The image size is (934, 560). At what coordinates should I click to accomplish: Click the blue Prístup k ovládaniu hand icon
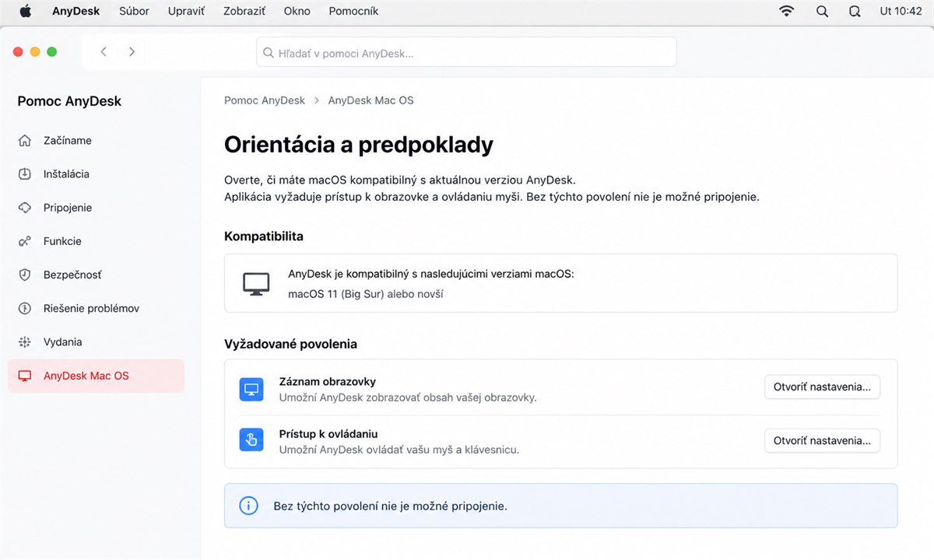pyautogui.click(x=251, y=441)
